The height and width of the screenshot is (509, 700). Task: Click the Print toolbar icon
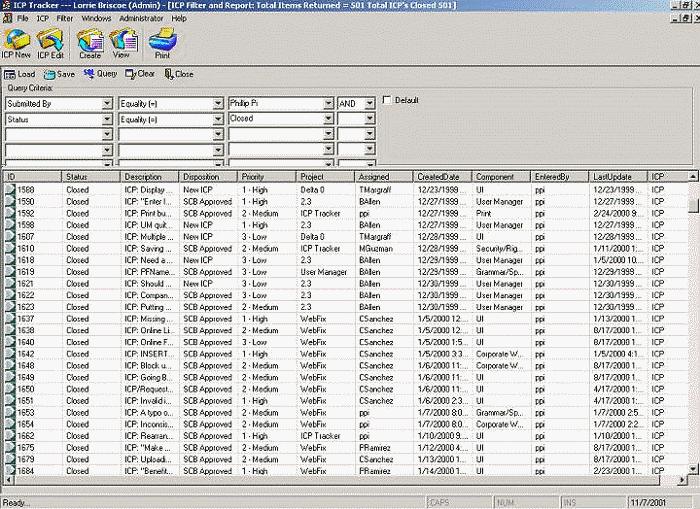(x=160, y=44)
